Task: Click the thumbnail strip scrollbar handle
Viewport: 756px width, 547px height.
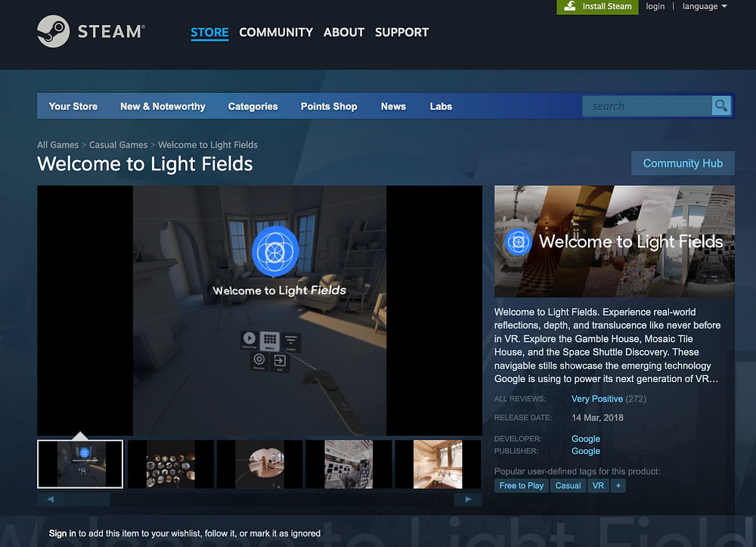Action: coord(88,499)
